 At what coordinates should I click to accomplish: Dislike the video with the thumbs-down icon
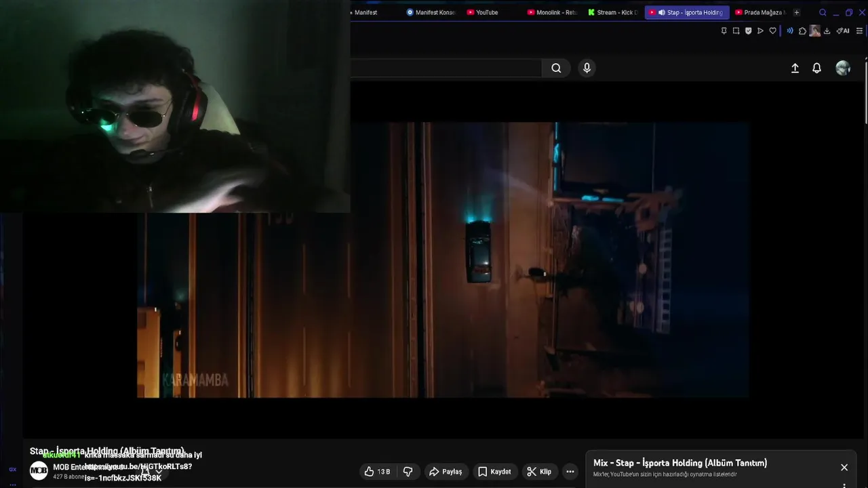(408, 472)
